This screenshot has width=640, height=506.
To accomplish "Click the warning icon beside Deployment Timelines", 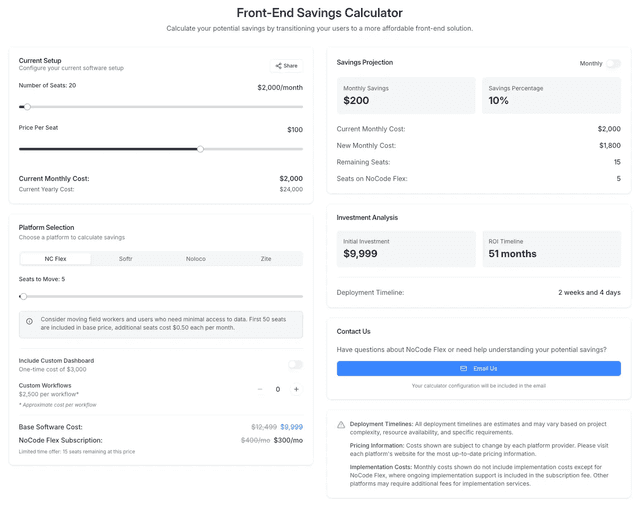I will pos(341,425).
